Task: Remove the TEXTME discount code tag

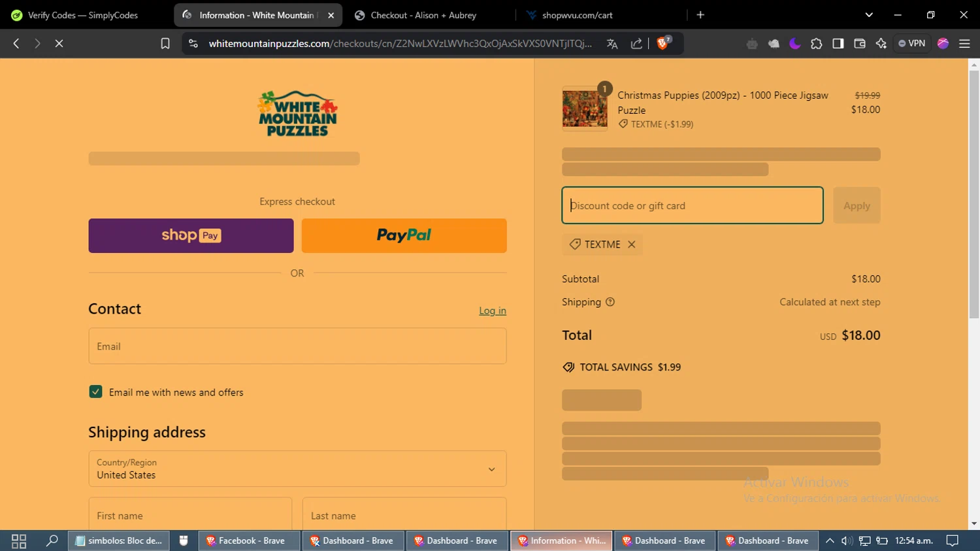Action: pos(631,244)
